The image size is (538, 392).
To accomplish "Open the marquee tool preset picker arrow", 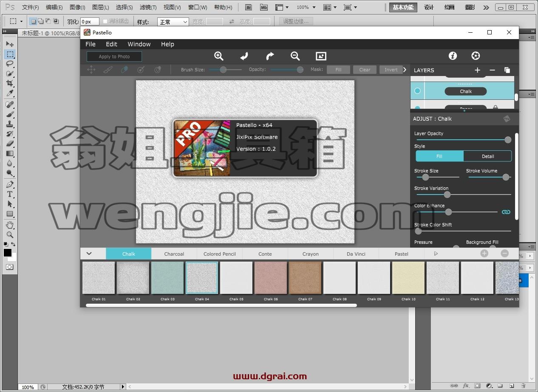I will 21,21.
